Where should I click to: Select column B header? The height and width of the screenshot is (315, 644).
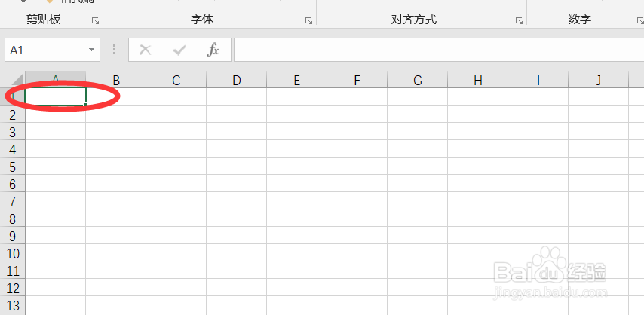116,80
